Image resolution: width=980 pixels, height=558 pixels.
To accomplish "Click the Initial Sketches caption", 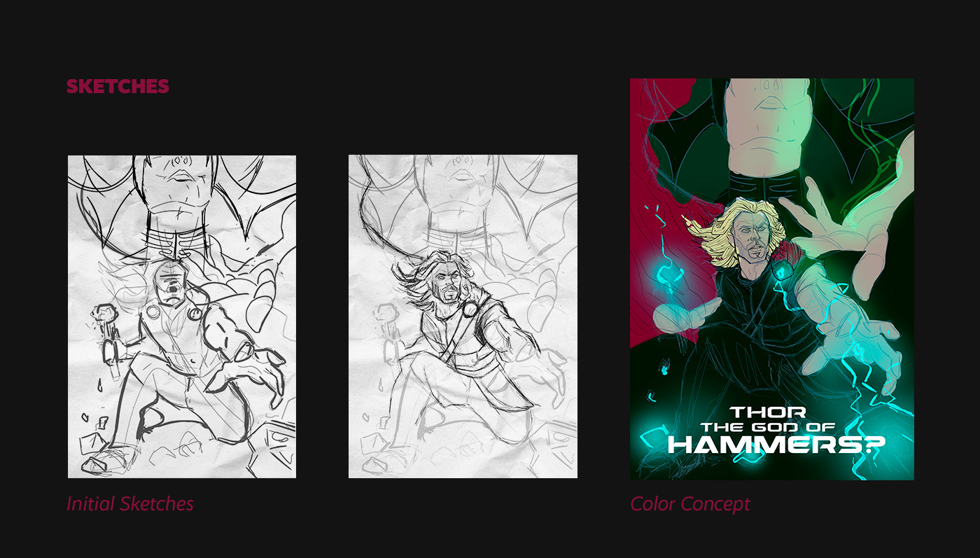I will point(130,503).
